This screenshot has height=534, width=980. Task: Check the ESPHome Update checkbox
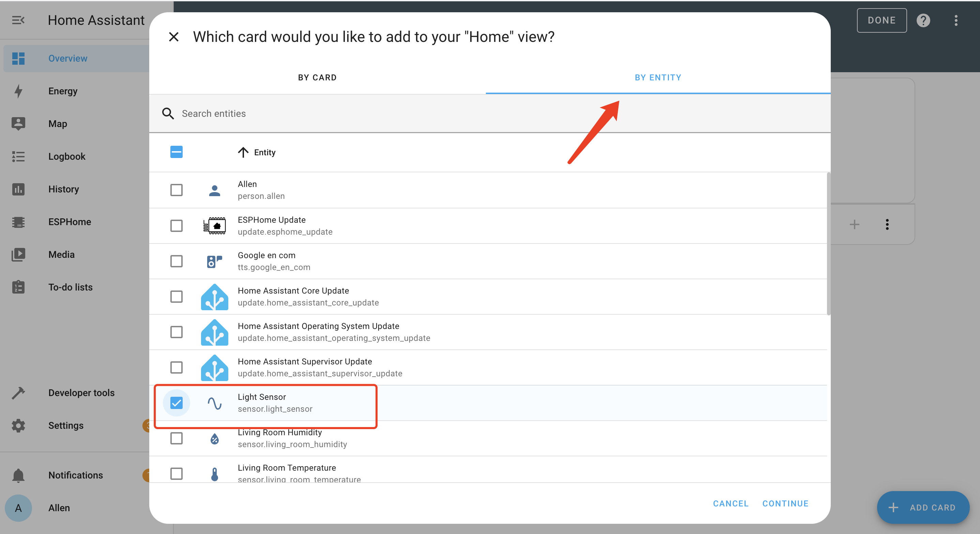(x=176, y=225)
